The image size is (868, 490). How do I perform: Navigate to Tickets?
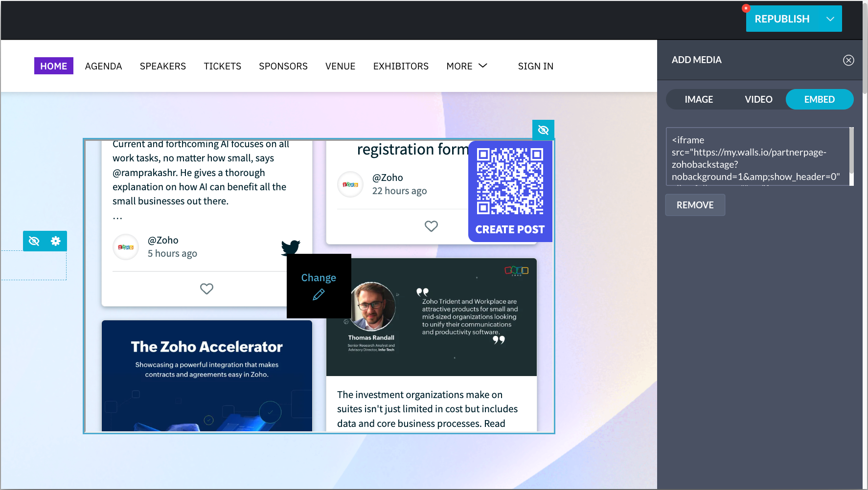(x=223, y=66)
